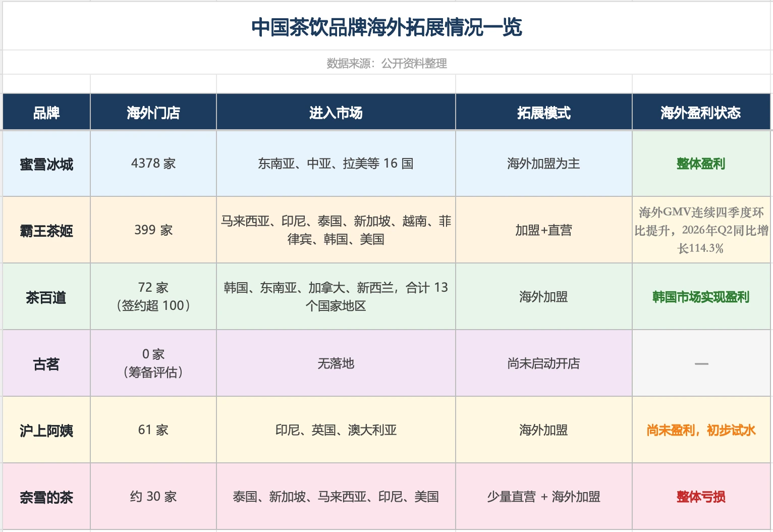Select the 海外加盟 cell in 茶百道 row
This screenshot has height=532, width=773.
pyautogui.click(x=544, y=297)
